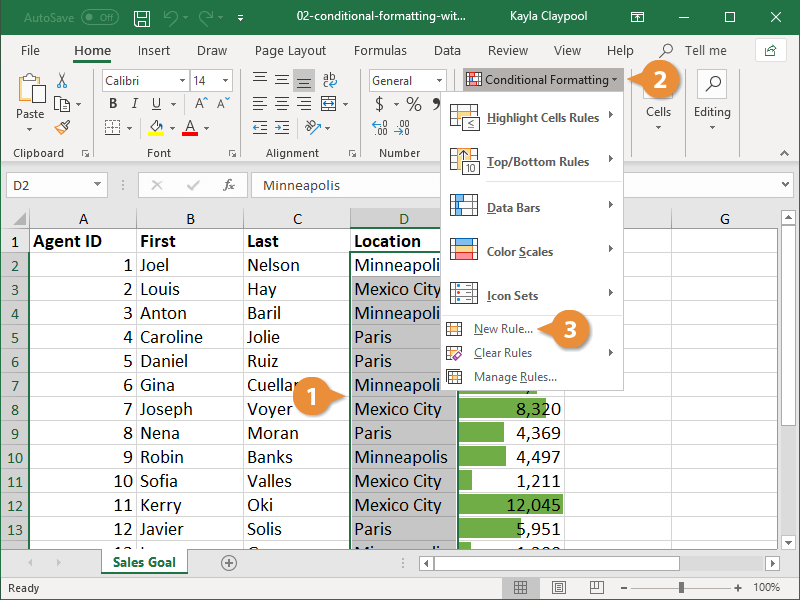The height and width of the screenshot is (600, 800).
Task: Open the General number format dropdown
Action: pyautogui.click(x=439, y=80)
